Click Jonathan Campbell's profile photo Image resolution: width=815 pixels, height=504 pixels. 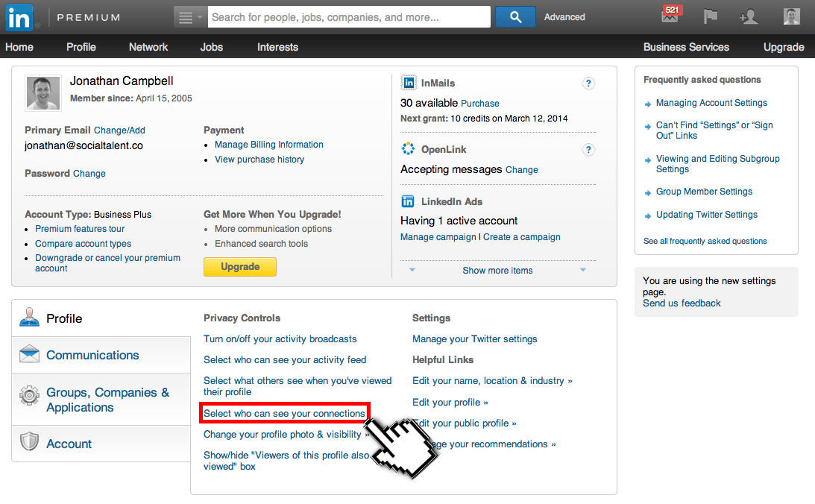point(43,93)
